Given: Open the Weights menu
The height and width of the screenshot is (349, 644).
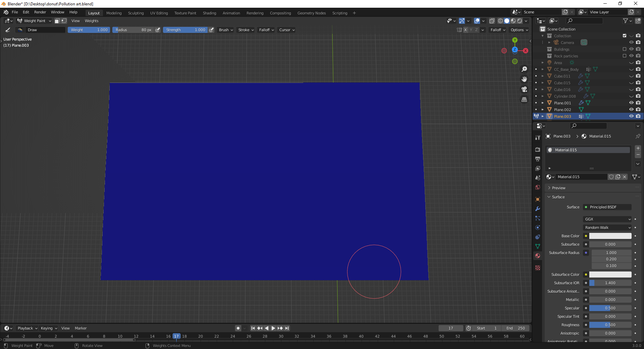Looking at the screenshot, I should (92, 21).
